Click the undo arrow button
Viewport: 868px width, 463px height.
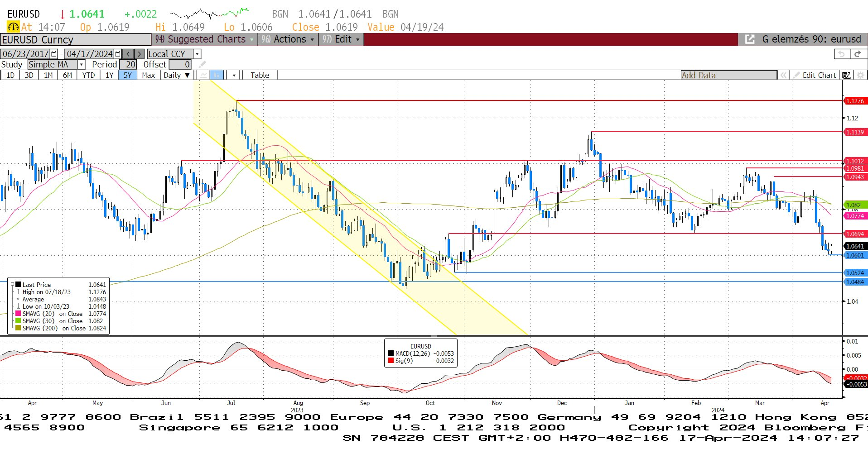pos(842,54)
